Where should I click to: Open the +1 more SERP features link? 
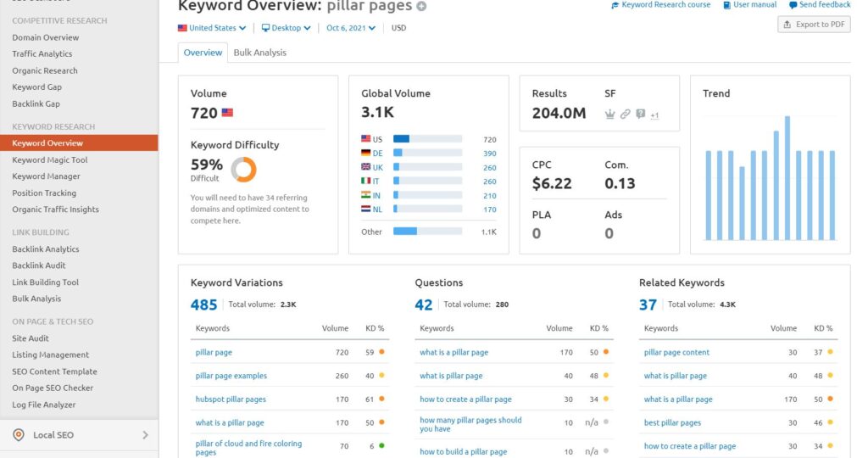pos(654,115)
